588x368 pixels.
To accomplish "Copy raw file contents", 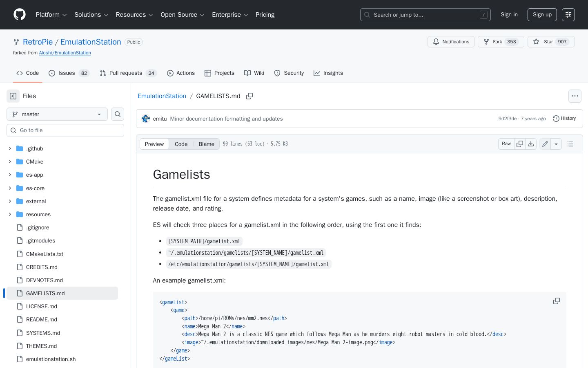I will [x=520, y=144].
